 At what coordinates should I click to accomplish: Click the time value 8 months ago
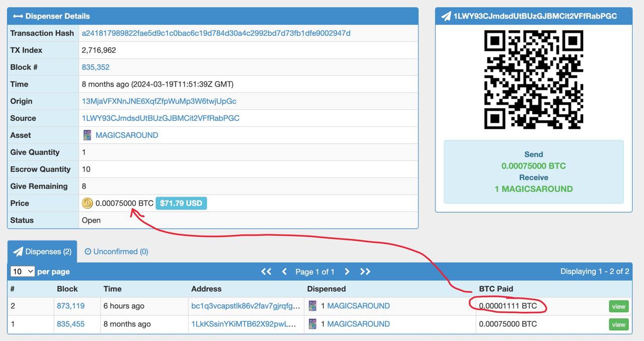click(157, 84)
